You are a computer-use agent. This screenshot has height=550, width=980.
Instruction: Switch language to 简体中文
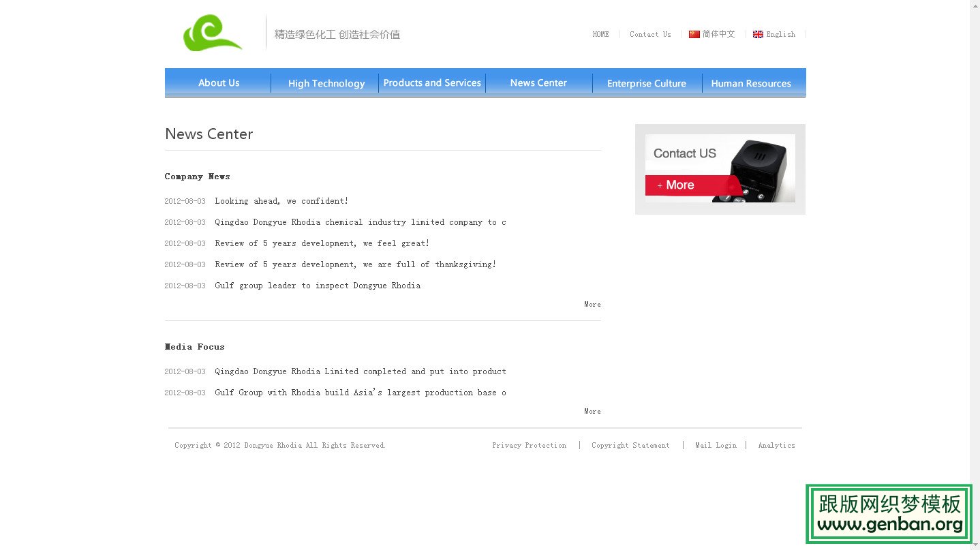[719, 34]
